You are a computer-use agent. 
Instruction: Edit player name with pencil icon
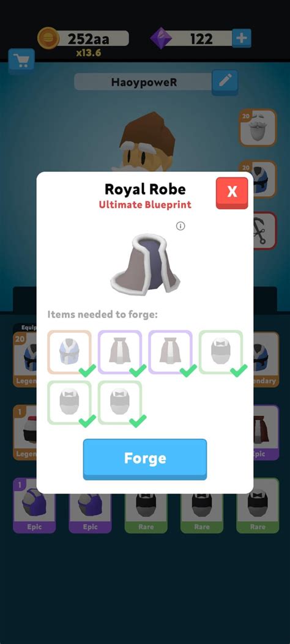tap(225, 82)
